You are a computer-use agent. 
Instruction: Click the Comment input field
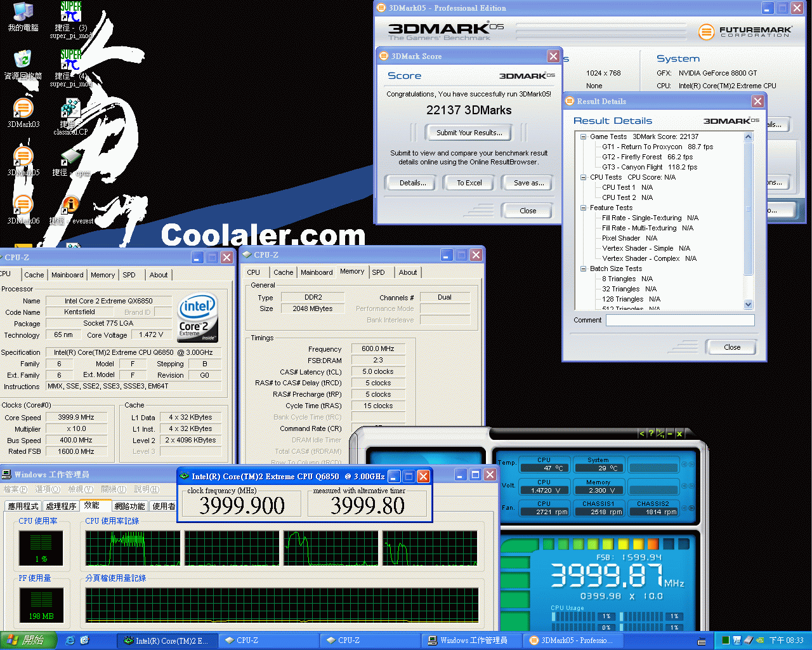pos(680,321)
